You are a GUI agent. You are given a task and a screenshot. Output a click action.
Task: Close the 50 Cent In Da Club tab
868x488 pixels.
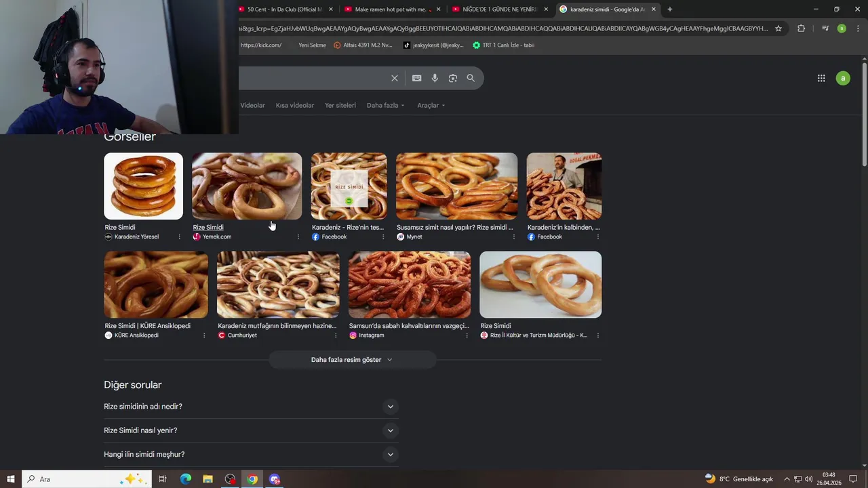[331, 9]
